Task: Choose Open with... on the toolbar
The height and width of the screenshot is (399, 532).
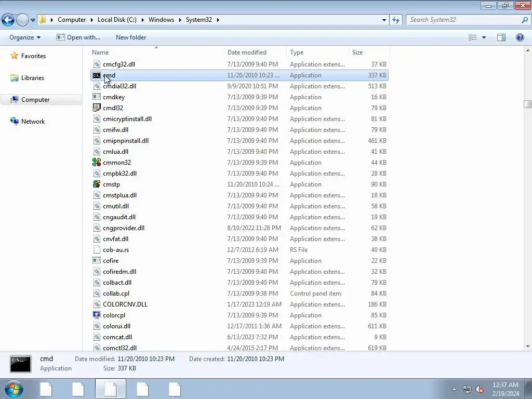Action: [78, 37]
